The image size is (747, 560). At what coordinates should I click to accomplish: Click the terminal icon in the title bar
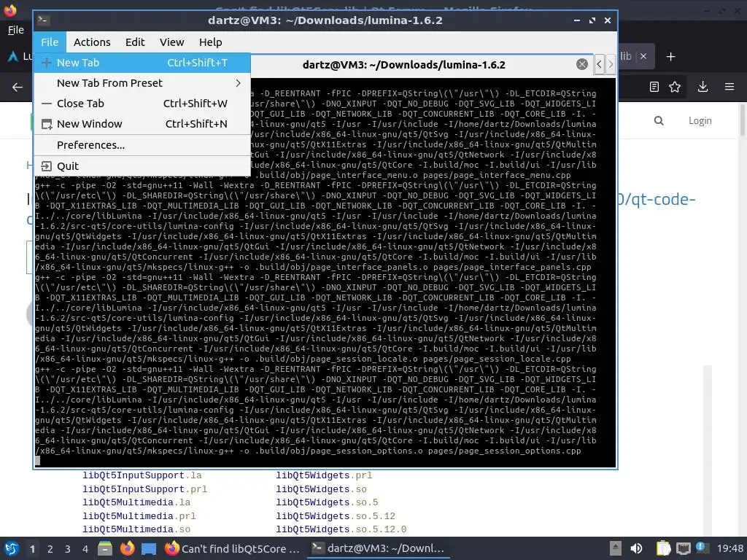44,20
